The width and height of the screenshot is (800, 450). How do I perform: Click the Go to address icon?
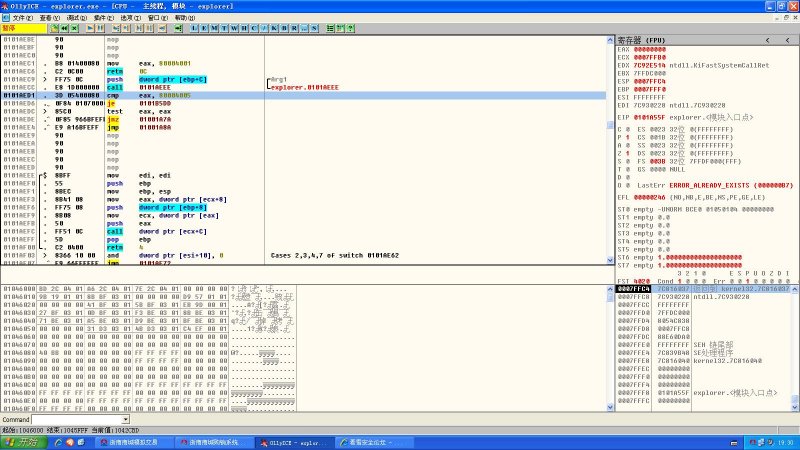[178, 28]
